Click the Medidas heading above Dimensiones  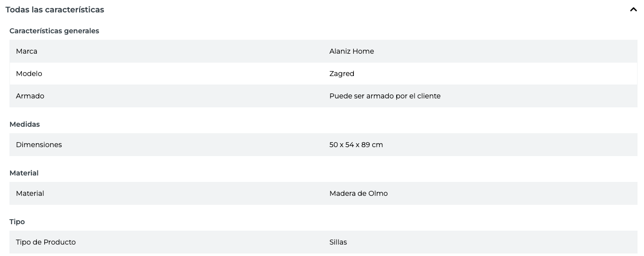coord(24,124)
